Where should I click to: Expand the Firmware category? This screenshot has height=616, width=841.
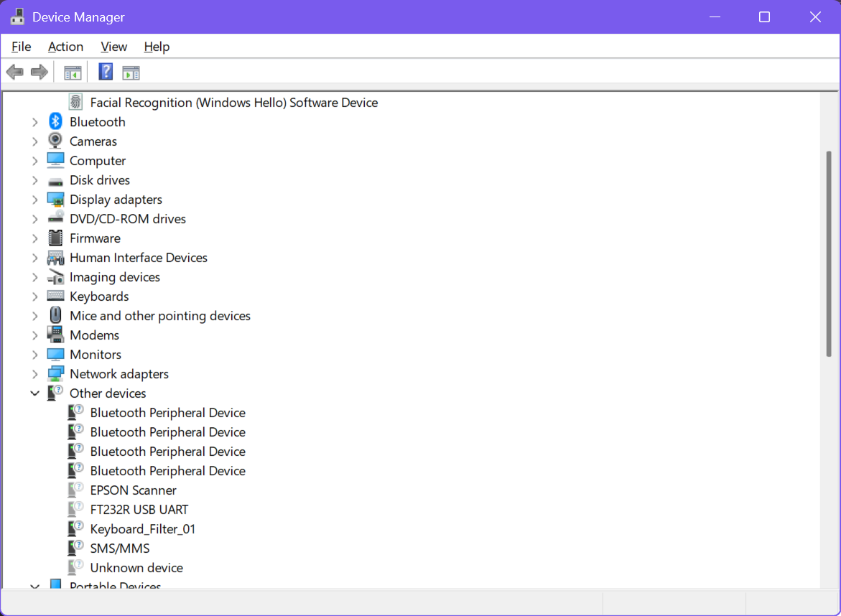35,238
